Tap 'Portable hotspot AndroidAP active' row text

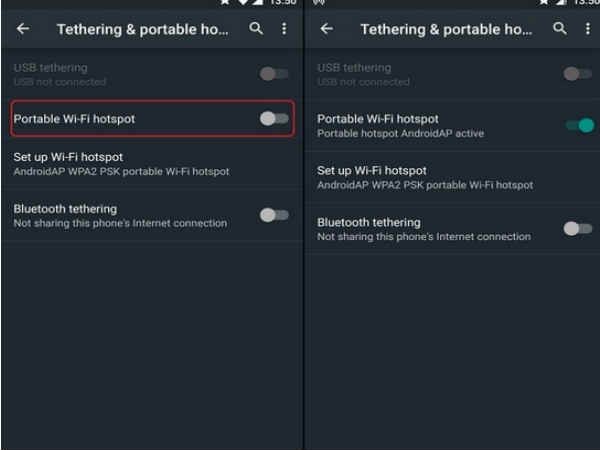point(401,134)
